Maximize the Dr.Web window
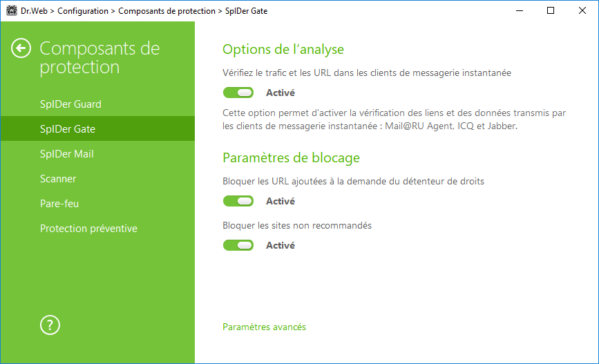599x364 pixels. tap(551, 10)
